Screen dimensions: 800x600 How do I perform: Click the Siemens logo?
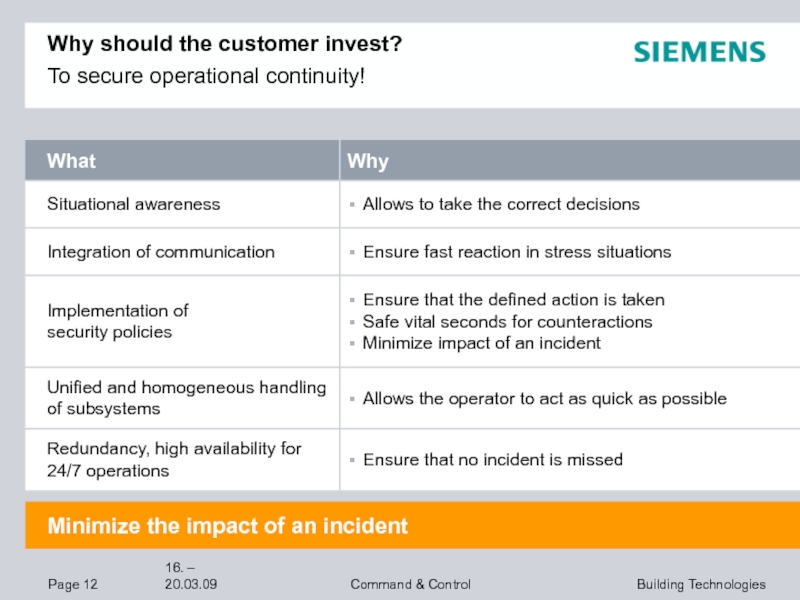coord(699,52)
